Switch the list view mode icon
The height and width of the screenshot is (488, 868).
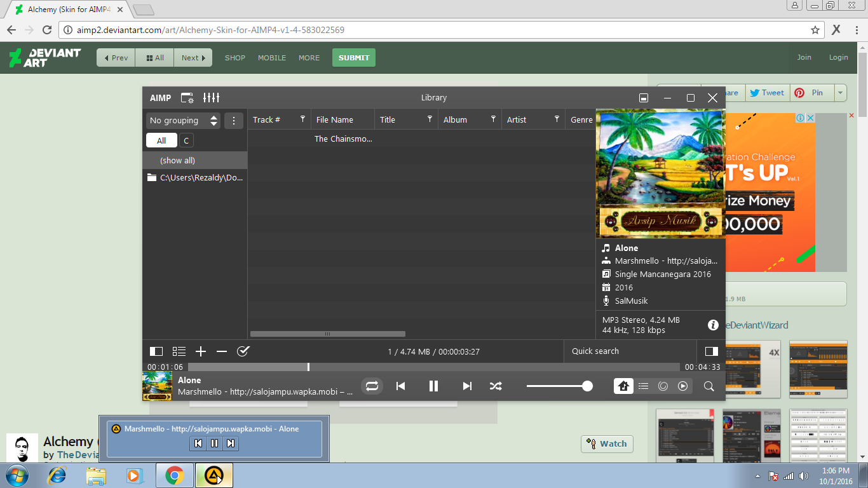pos(179,351)
